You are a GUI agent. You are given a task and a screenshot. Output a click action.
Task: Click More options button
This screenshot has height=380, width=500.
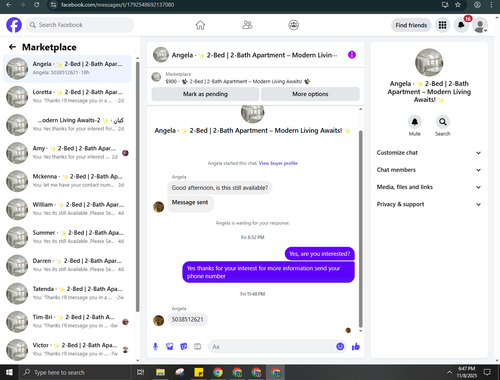tap(310, 94)
